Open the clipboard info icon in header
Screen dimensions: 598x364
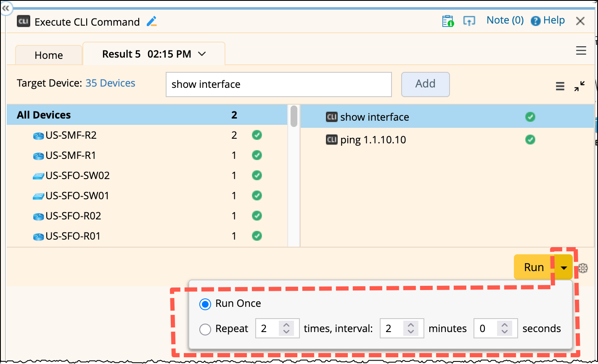tap(448, 21)
